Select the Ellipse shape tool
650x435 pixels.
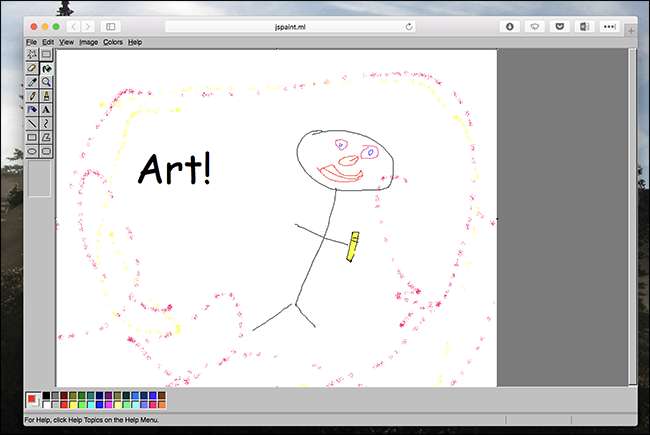(33, 152)
